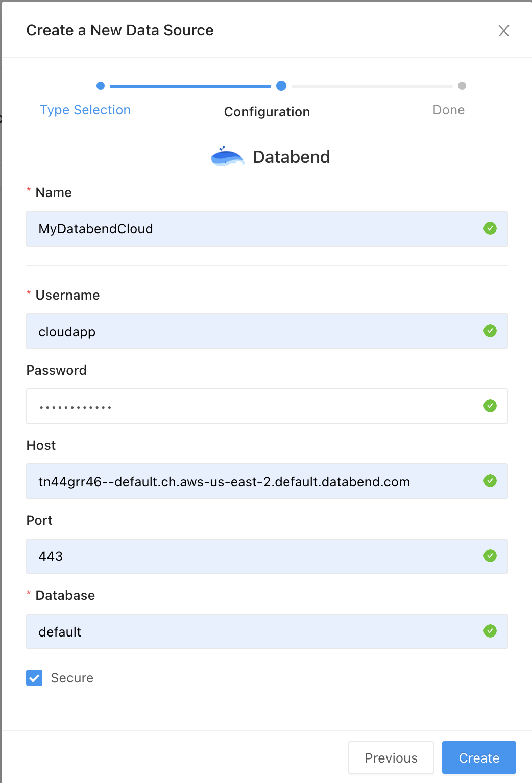The width and height of the screenshot is (532, 783).
Task: Click the Username field label
Action: (67, 295)
